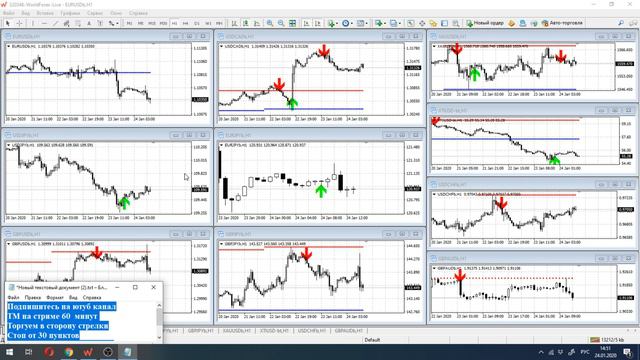Image resolution: width=640 pixels, height=360 pixels.
Task: Open the search magnifier icon
Action: click(x=621, y=23)
